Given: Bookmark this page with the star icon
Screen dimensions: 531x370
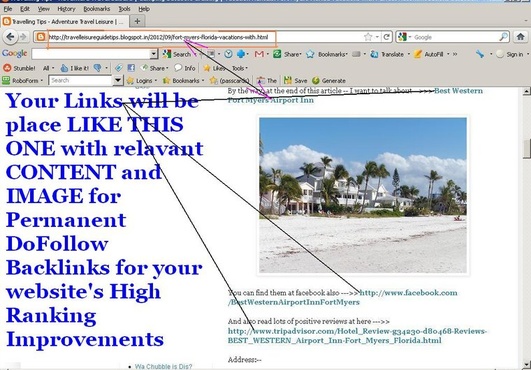Looking at the screenshot, I should point(368,37).
